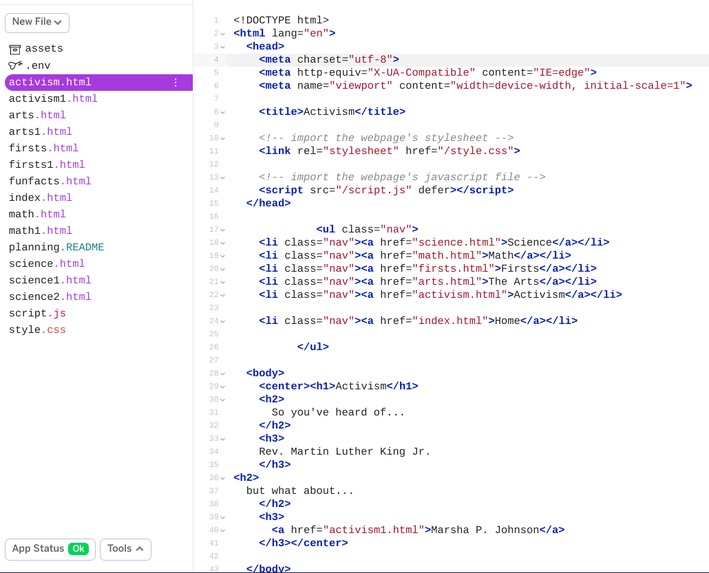The width and height of the screenshot is (709, 573).
Task: Click the 'So you've heard of...' line
Action: (338, 412)
